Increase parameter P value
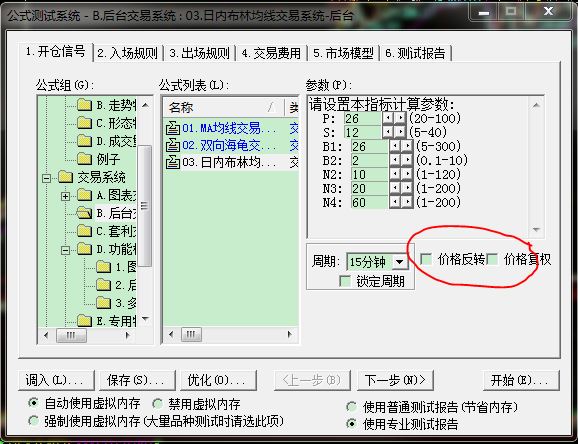 pyautogui.click(x=400, y=118)
